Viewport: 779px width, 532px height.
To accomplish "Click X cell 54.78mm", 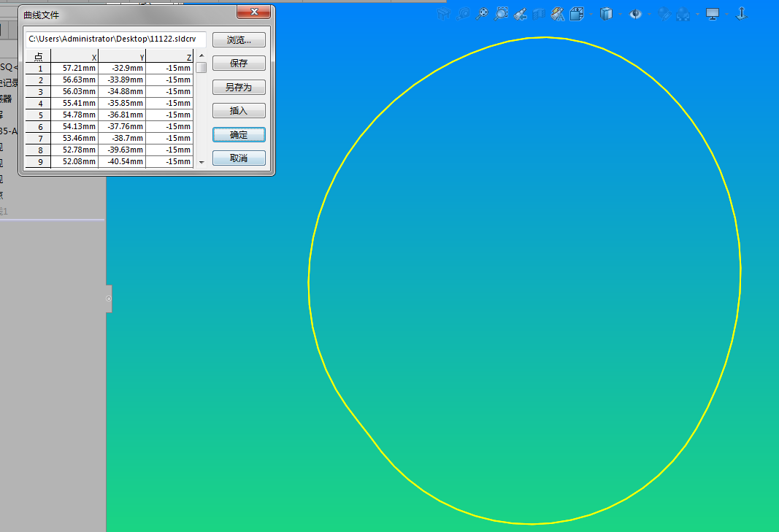I will click(74, 115).
